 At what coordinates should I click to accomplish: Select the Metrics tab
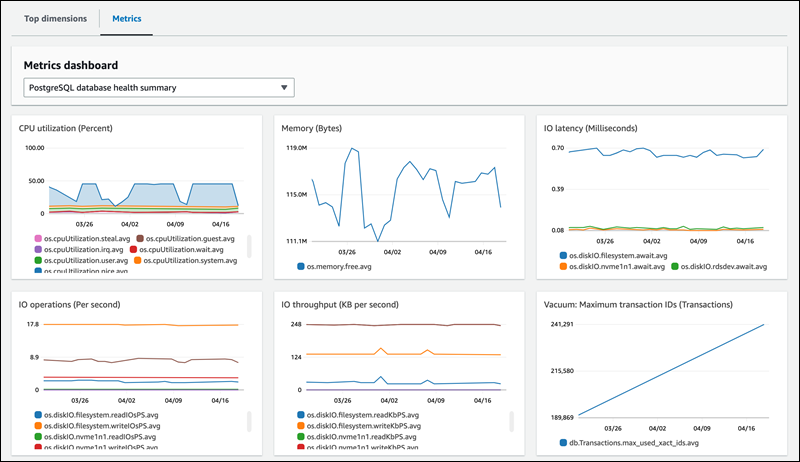point(126,19)
